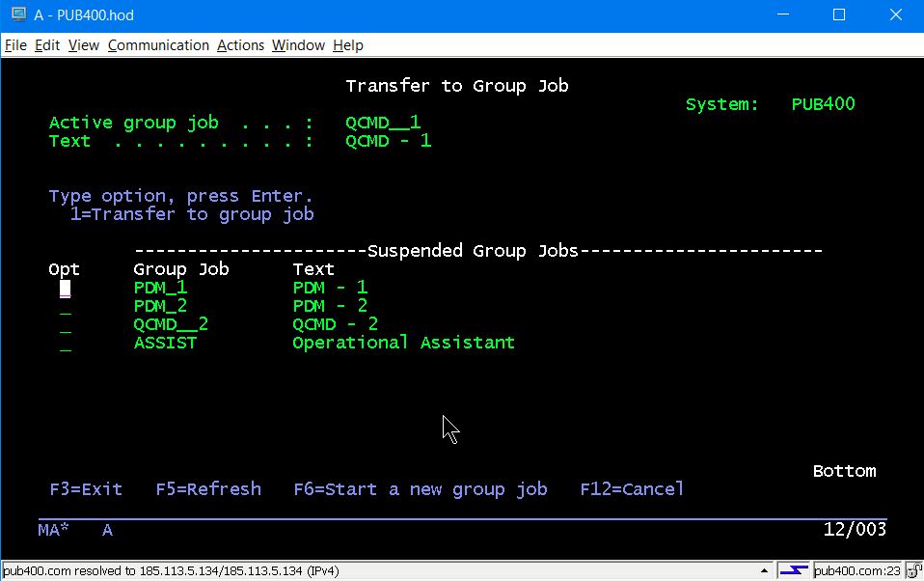The image size is (924, 581).
Task: Click the Opt field for QCMD__2
Action: point(65,324)
